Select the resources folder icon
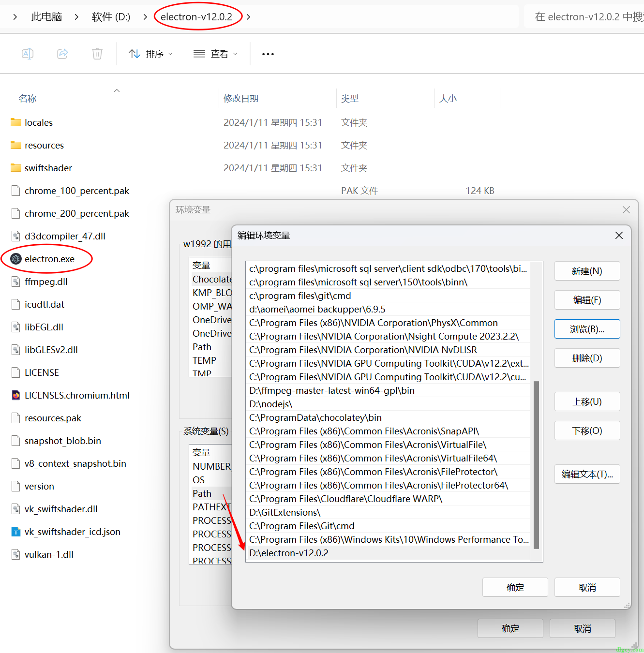The image size is (644, 653). coord(16,145)
